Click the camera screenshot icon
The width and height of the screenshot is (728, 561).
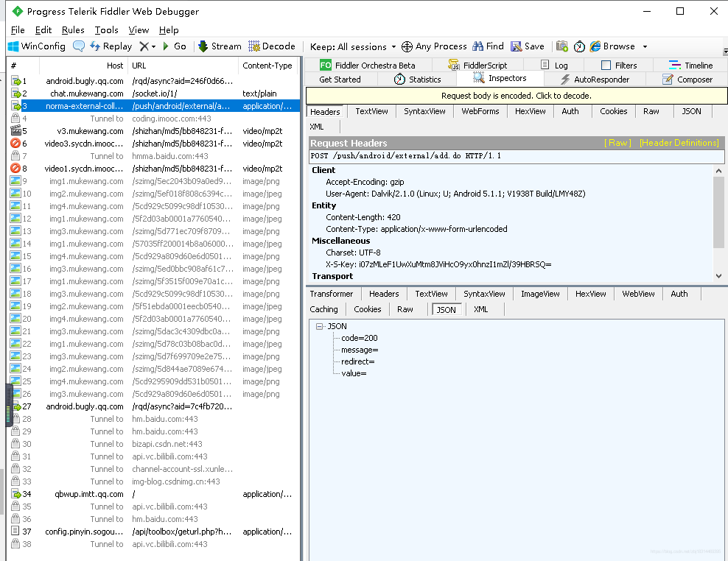coord(561,46)
